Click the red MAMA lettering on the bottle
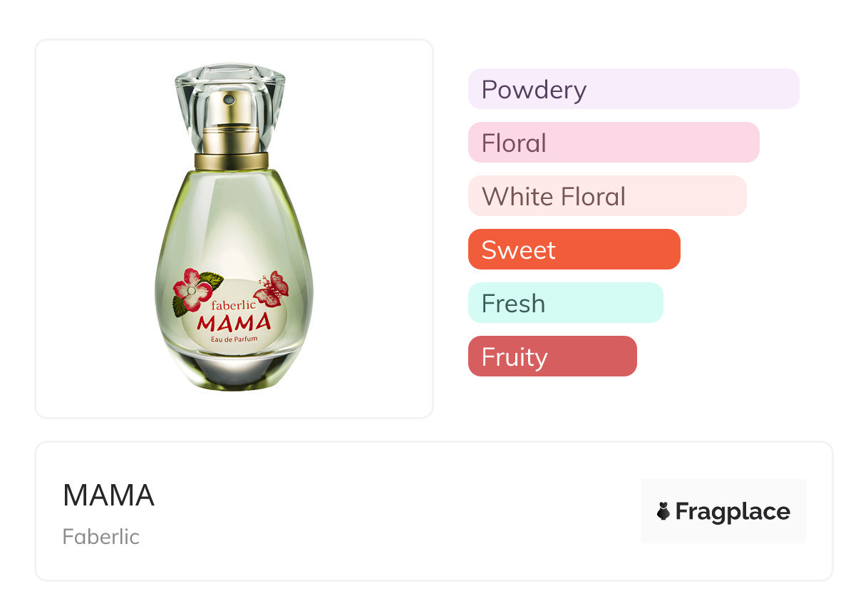 point(234,323)
